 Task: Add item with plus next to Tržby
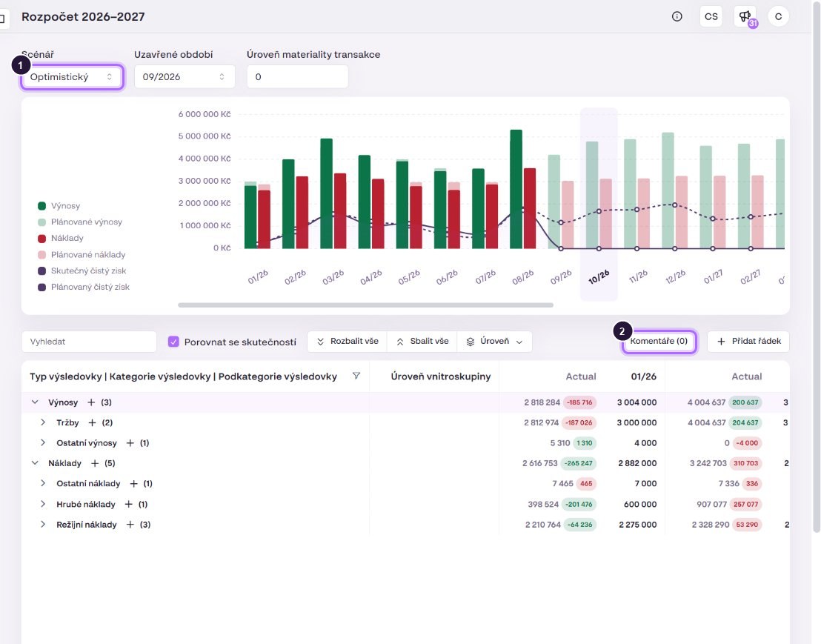(92, 422)
